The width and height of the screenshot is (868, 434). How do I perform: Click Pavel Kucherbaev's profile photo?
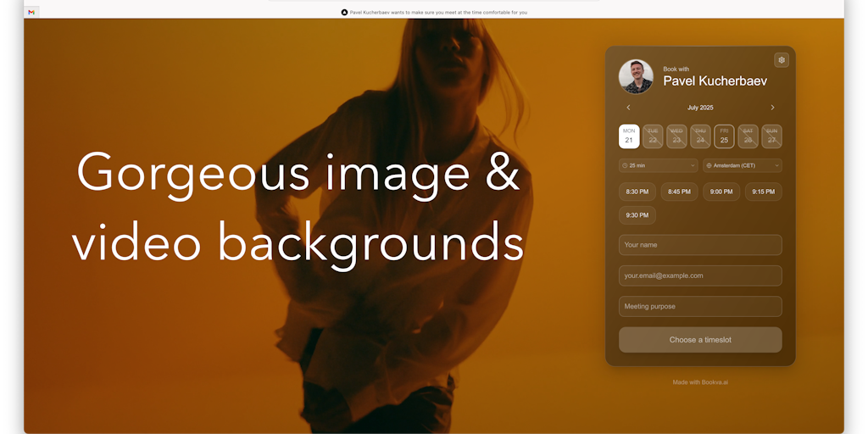(636, 76)
